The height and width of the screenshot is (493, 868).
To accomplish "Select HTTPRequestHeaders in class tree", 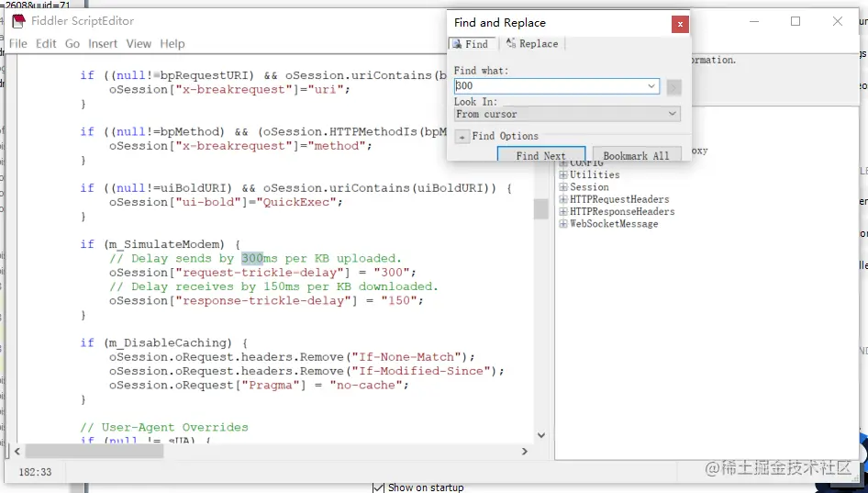I will tap(619, 199).
